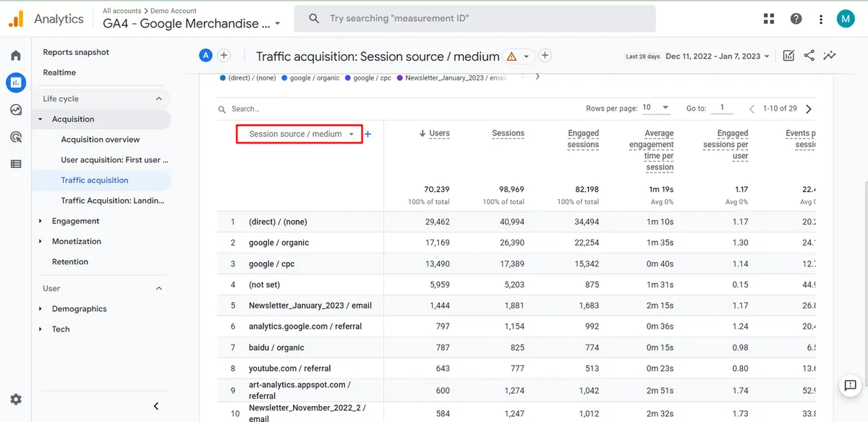Open Reports snapshot
The image size is (868, 422).
point(76,52)
